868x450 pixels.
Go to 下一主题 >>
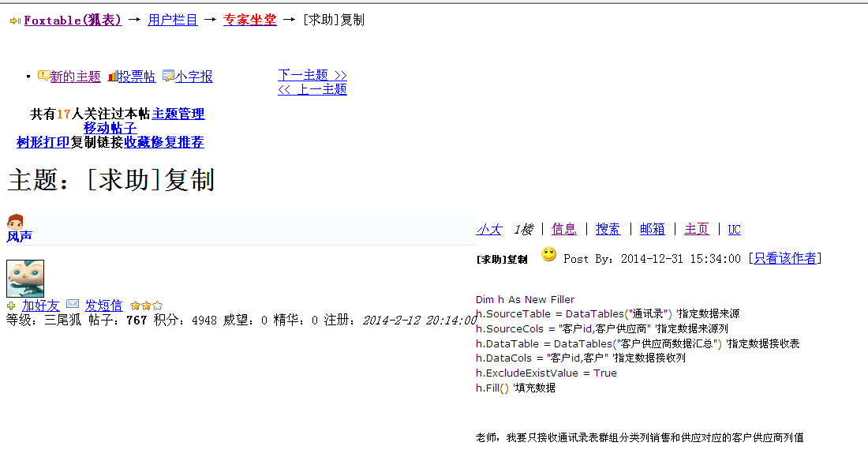pos(312,75)
